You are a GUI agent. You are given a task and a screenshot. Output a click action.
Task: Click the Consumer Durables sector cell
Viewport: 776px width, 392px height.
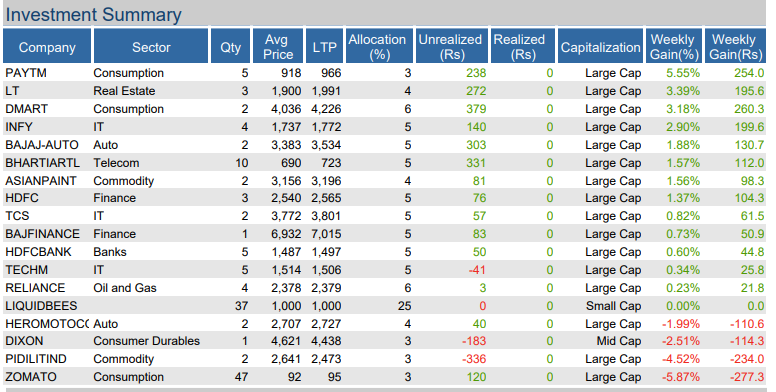(x=146, y=341)
